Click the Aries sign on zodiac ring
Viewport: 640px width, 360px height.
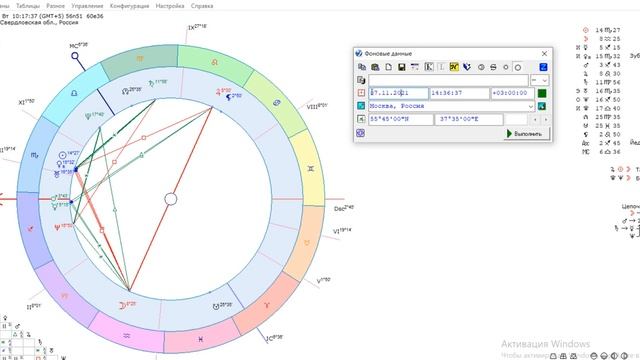click(x=267, y=305)
